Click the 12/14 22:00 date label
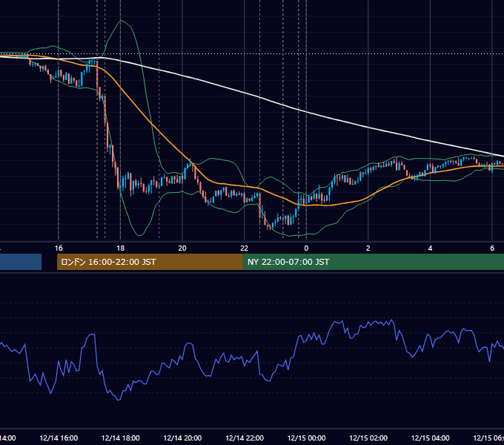The height and width of the screenshot is (445, 504). click(x=245, y=438)
